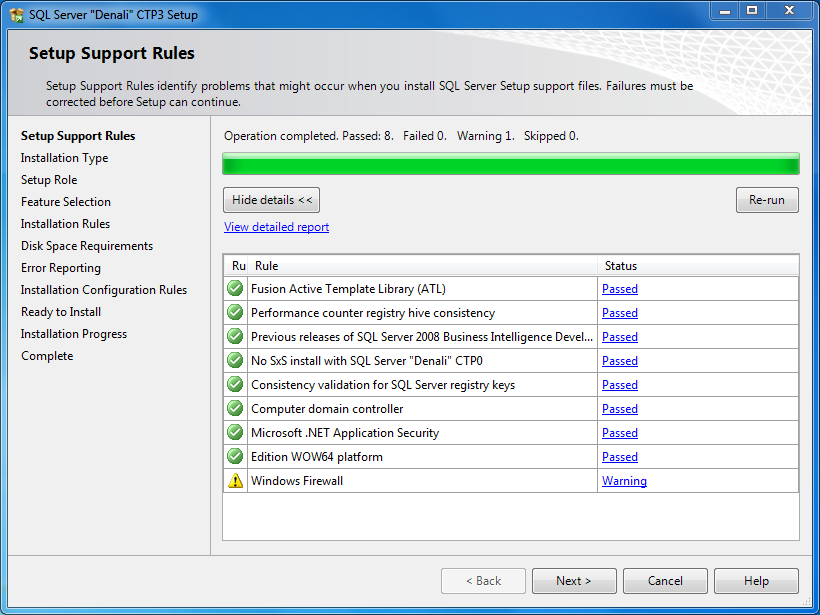This screenshot has width=820, height=615.
Task: Select the Windows Firewall rule text
Action: [x=297, y=481]
